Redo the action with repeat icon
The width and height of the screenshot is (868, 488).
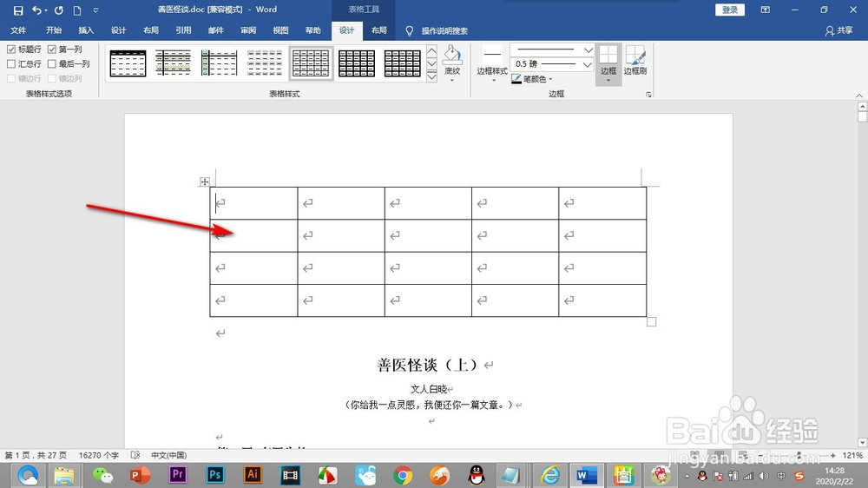click(59, 10)
